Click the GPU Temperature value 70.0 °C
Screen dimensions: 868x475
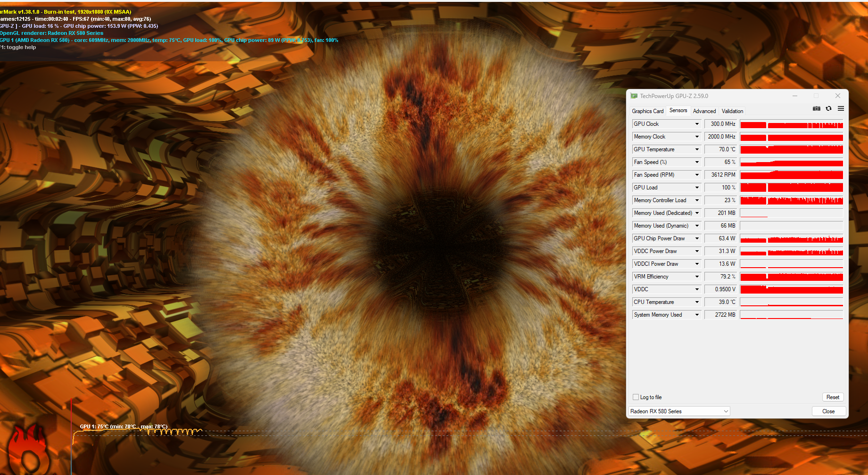[720, 149]
